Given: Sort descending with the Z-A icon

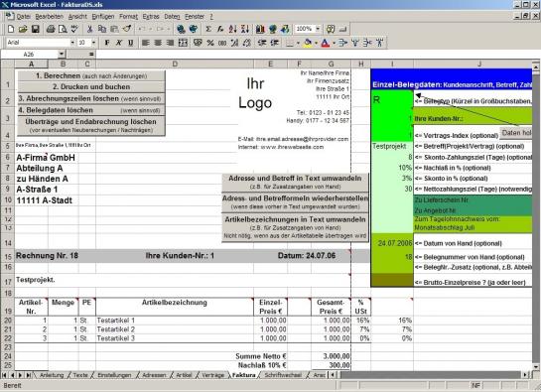Looking at the screenshot, I should point(245,29).
